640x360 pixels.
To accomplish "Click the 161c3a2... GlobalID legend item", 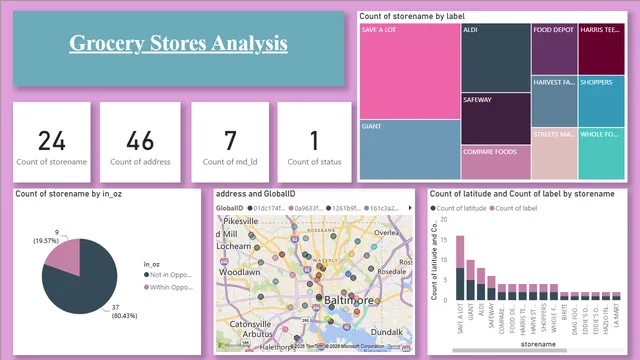I will 382,208.
